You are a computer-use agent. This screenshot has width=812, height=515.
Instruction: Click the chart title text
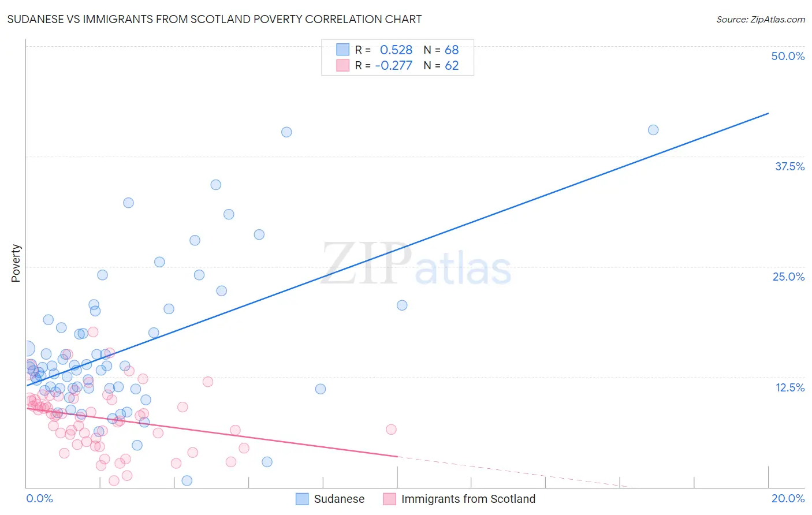pos(214,19)
